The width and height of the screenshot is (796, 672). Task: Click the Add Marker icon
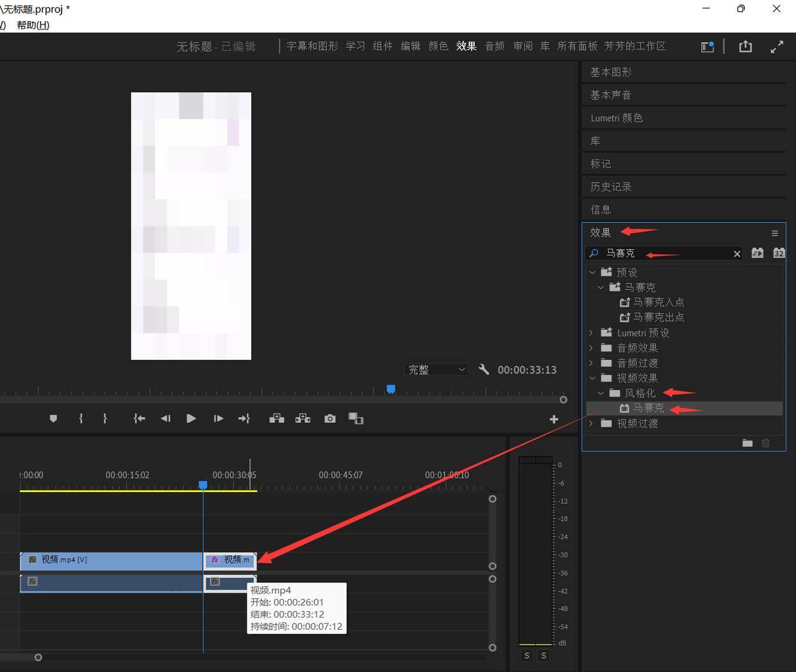(x=53, y=418)
